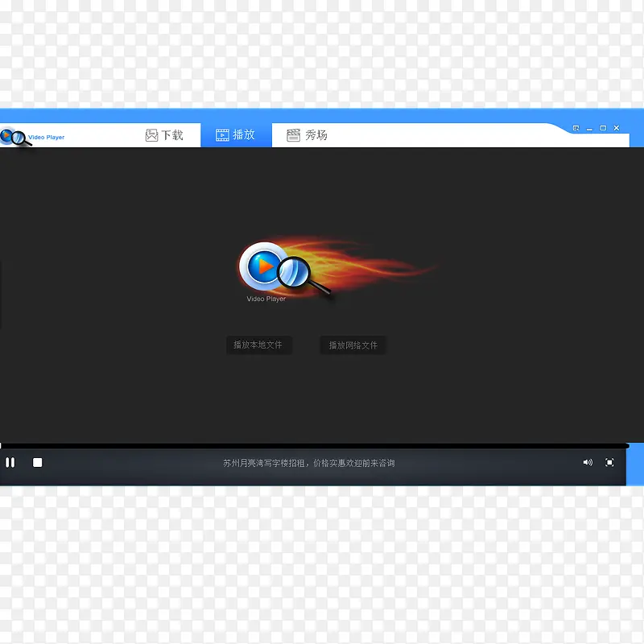Click the mini-mode window icon in title bar
Screen dimensions: 644x644
pyautogui.click(x=576, y=128)
